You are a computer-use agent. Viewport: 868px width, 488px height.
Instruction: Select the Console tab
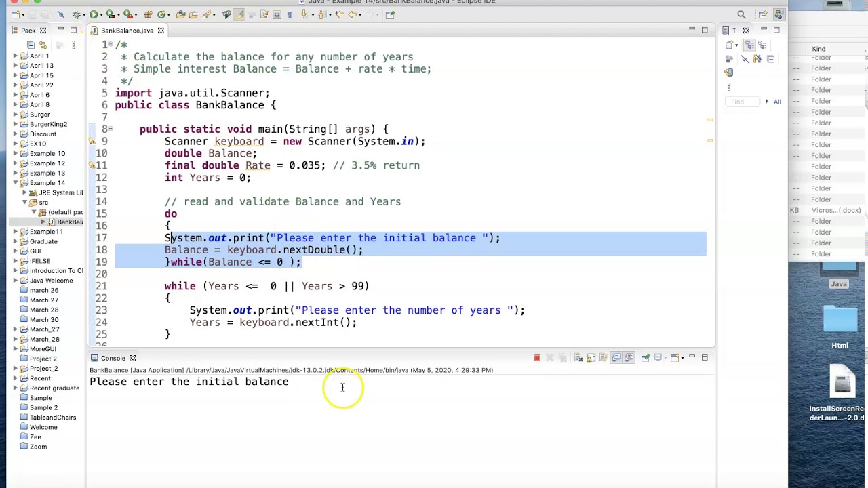click(113, 358)
